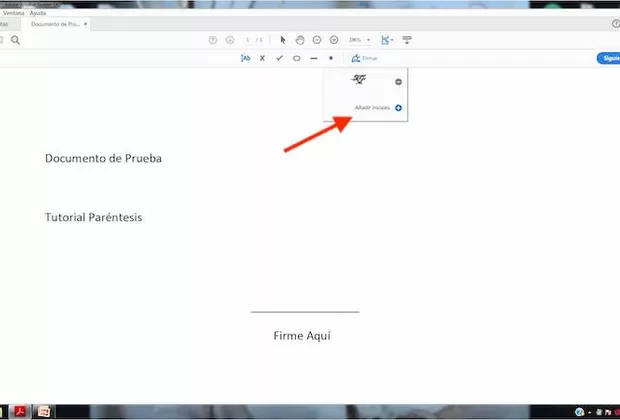This screenshot has width=620, height=420.
Task: Open the fit page options dropdown
Action: [x=387, y=40]
